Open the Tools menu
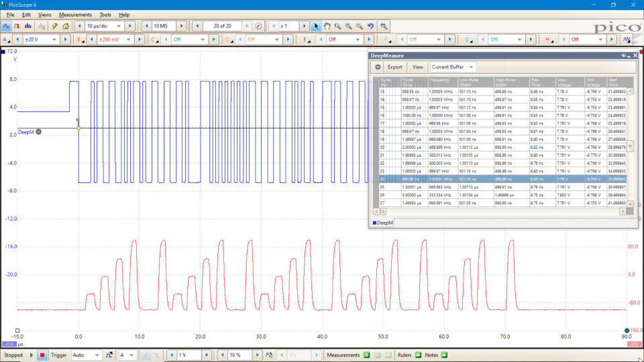 click(105, 14)
